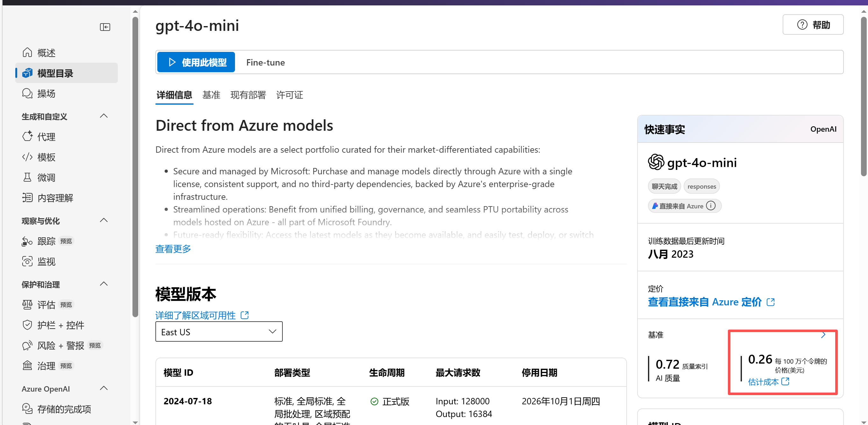
Task: Click the Direct from Azure models heading
Action: tap(244, 125)
